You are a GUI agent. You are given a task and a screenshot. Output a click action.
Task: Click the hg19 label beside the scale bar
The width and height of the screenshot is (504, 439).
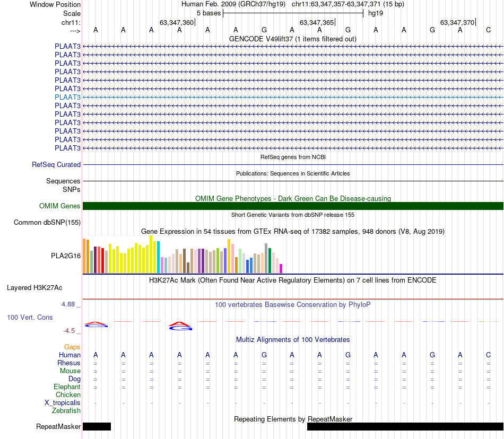click(x=376, y=13)
